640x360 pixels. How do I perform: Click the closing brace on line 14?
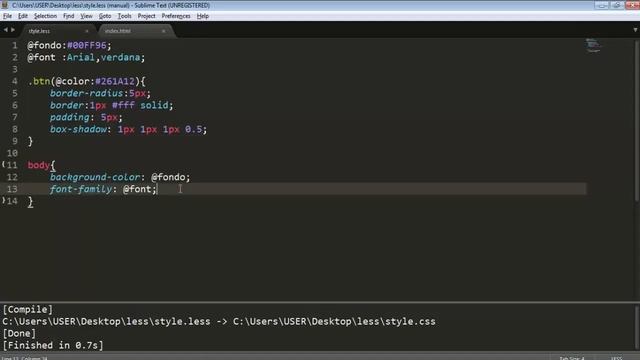pos(30,202)
